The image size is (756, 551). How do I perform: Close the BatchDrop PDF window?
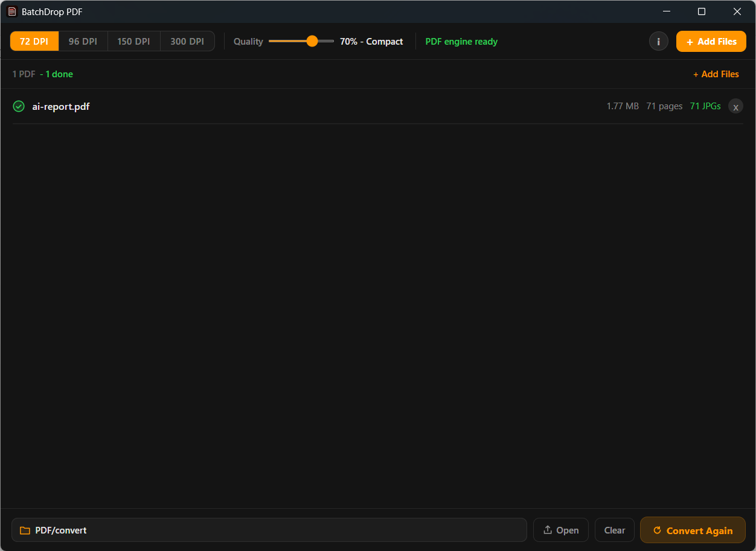737,11
